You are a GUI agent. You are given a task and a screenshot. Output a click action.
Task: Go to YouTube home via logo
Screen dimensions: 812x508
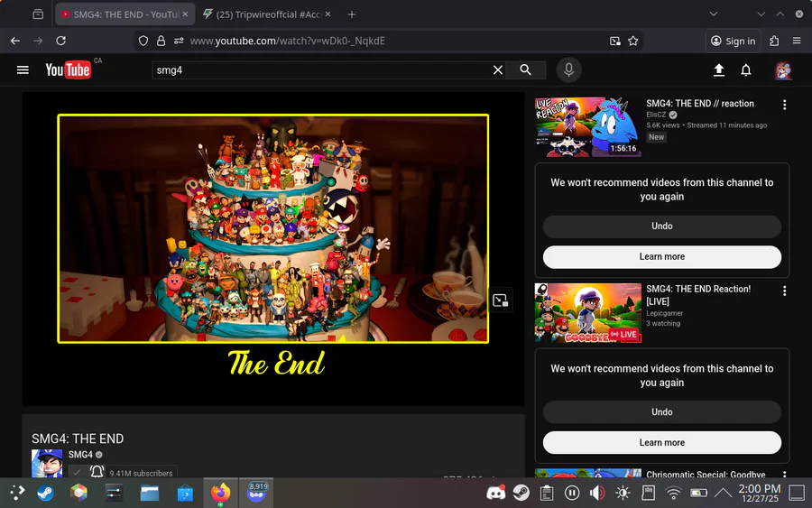[x=68, y=69]
